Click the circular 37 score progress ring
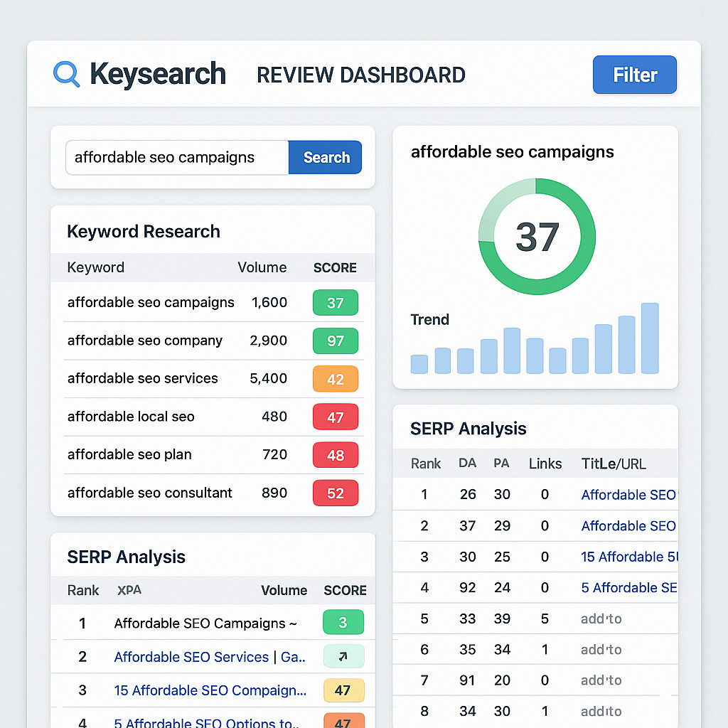This screenshot has height=728, width=728. coord(537,237)
